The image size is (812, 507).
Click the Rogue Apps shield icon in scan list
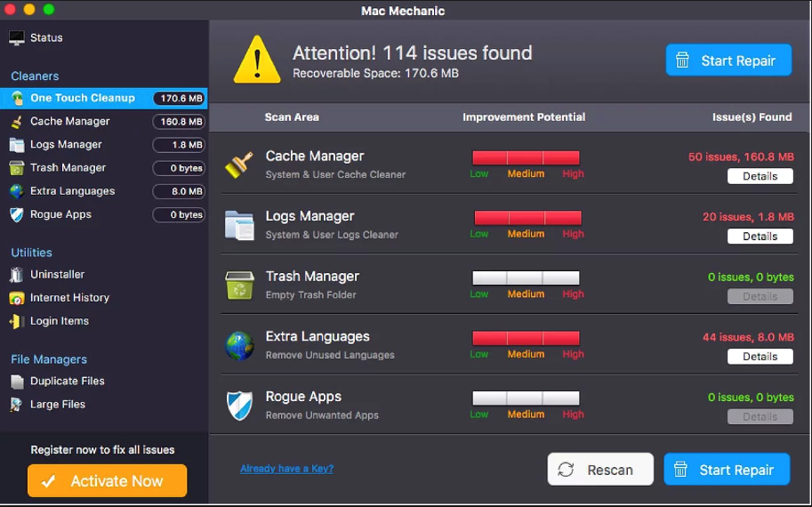(x=238, y=406)
